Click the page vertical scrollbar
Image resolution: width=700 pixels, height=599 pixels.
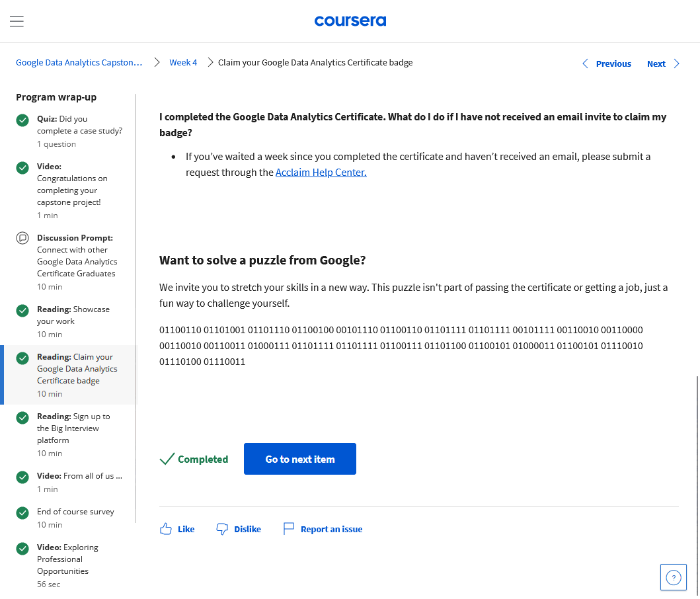coord(697,485)
